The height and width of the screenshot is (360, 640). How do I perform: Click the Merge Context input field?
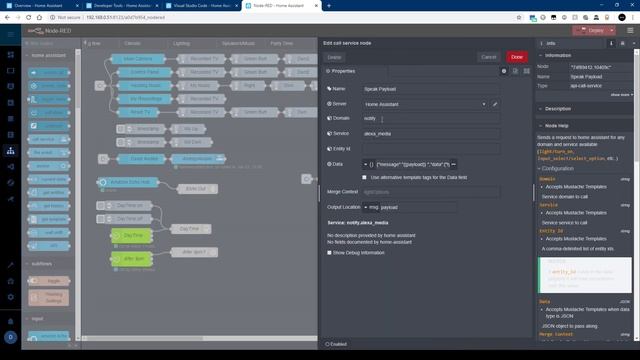click(431, 192)
